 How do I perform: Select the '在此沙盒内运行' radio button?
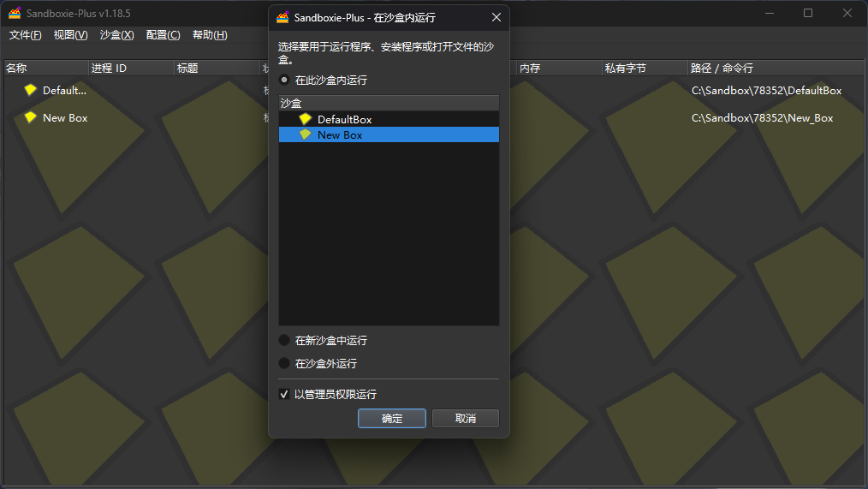(x=284, y=80)
